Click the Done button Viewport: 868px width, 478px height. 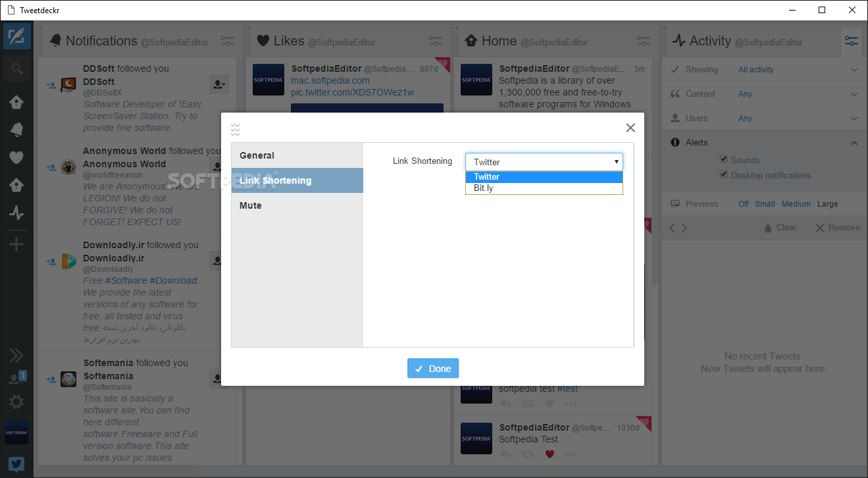[x=433, y=368]
